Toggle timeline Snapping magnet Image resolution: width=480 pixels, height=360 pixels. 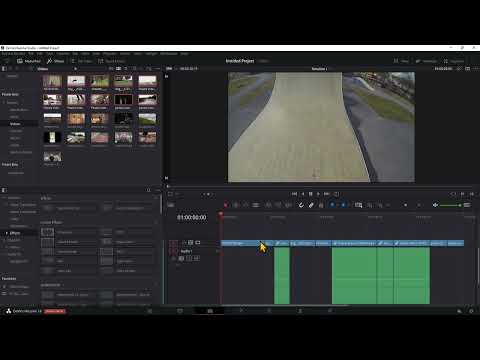click(x=301, y=205)
